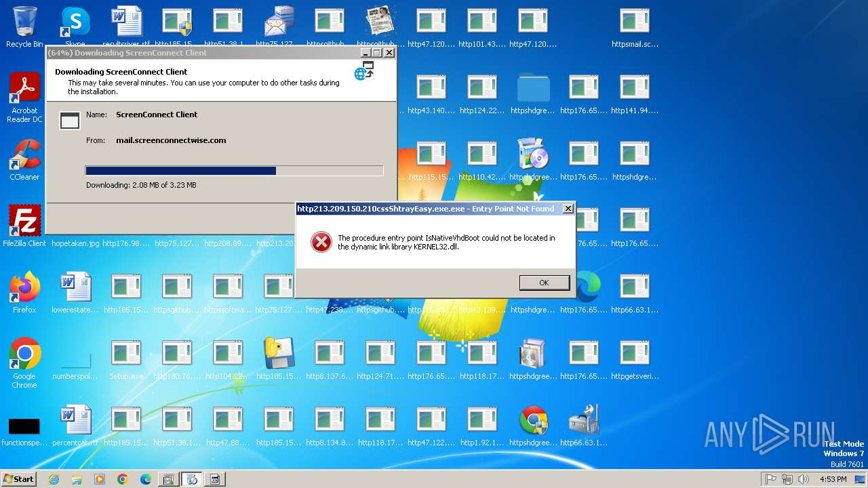The width and height of the screenshot is (868, 488).
Task: Open the Start menu
Action: pyautogui.click(x=18, y=479)
